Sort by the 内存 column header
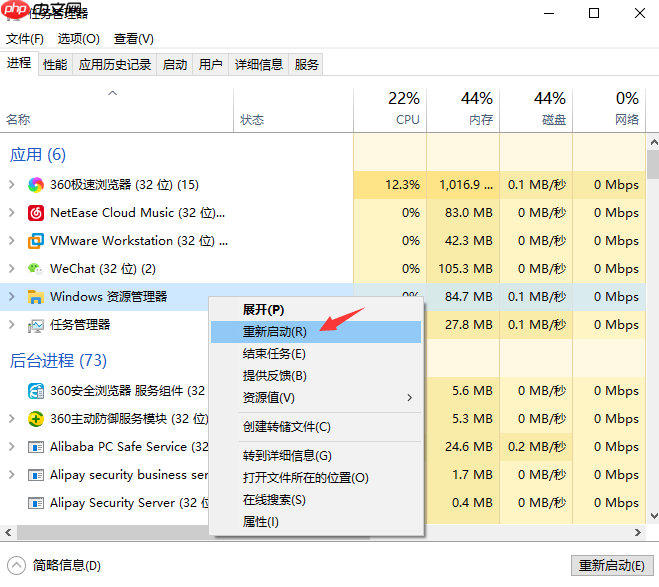This screenshot has width=659, height=587. [463, 111]
